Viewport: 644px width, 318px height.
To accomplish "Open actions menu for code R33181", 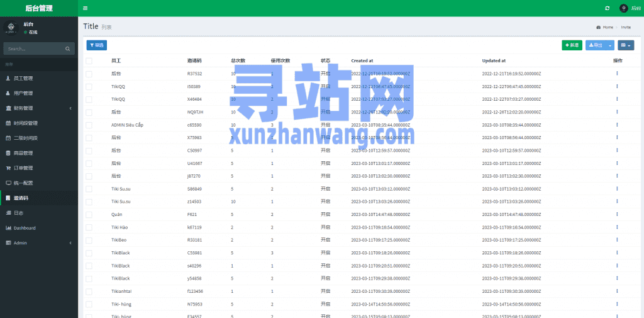I will (x=617, y=240).
